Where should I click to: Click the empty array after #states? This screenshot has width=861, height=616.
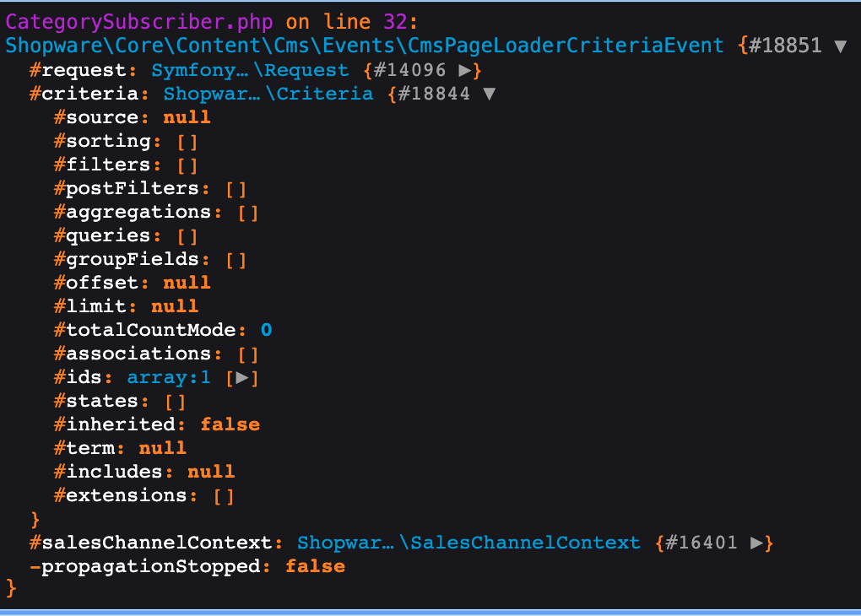176,402
